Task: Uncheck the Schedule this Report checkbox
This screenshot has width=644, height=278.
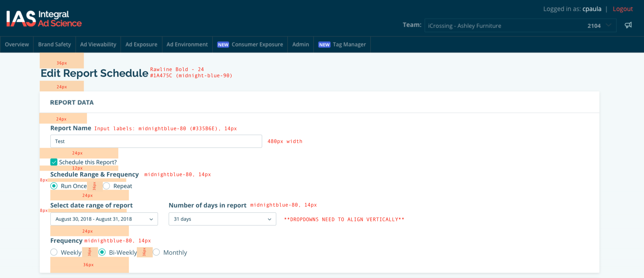Action: tap(54, 162)
